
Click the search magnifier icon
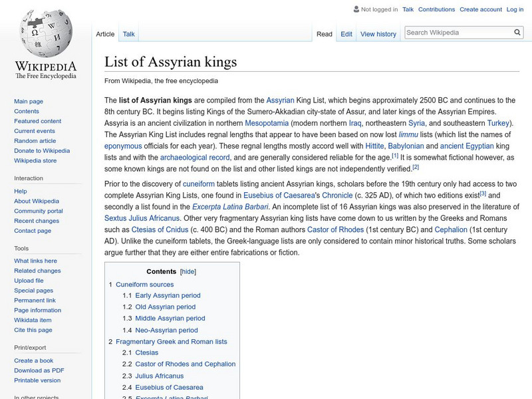click(x=517, y=33)
